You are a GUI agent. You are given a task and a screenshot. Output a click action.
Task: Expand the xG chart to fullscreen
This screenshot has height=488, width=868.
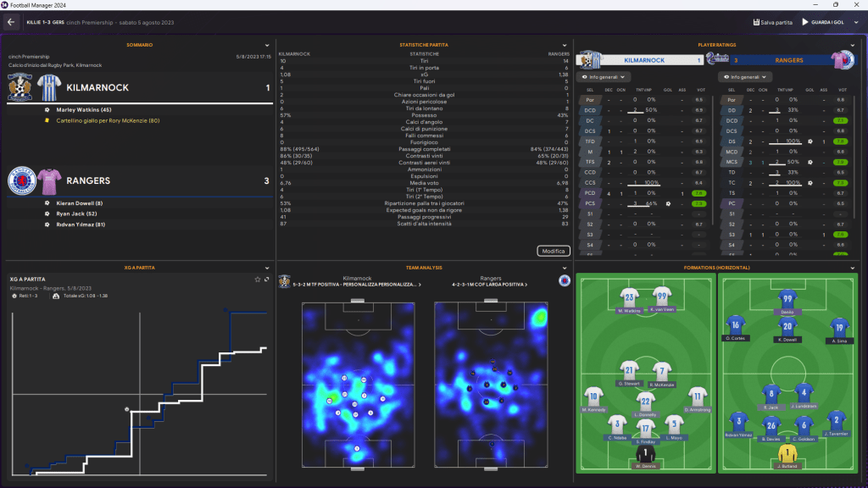[x=267, y=279]
